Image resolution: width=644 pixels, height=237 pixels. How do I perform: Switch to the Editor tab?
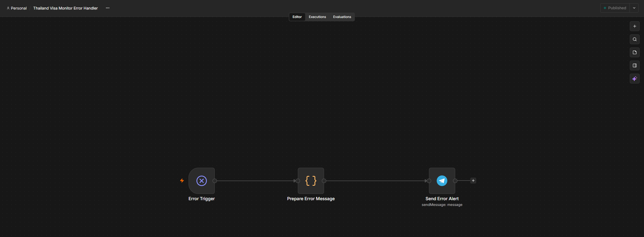click(x=297, y=17)
